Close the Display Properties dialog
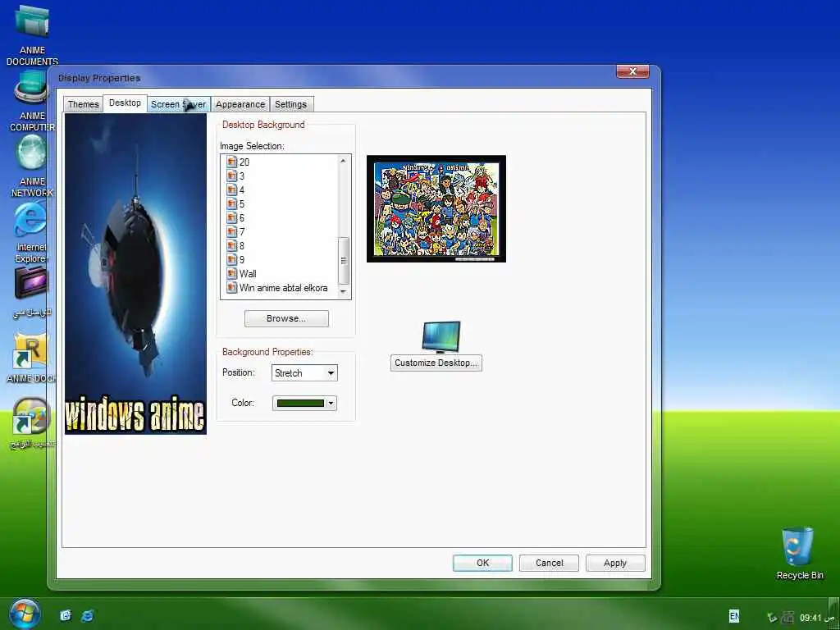Viewport: 840px width, 630px height. tap(632, 71)
